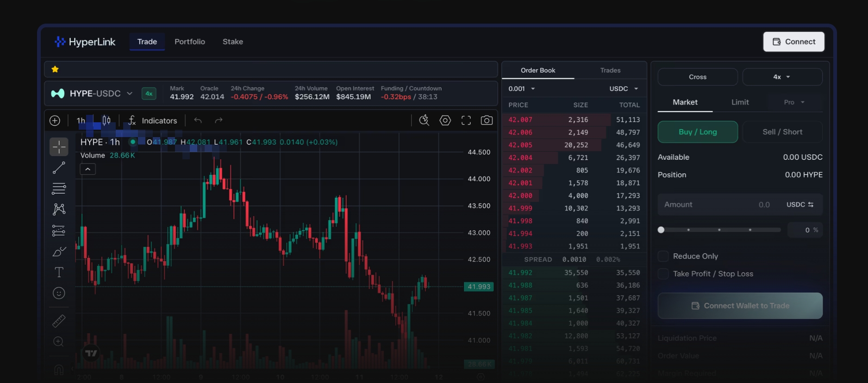This screenshot has width=868, height=383.
Task: Click the percent input showing 0 %
Action: coord(805,230)
